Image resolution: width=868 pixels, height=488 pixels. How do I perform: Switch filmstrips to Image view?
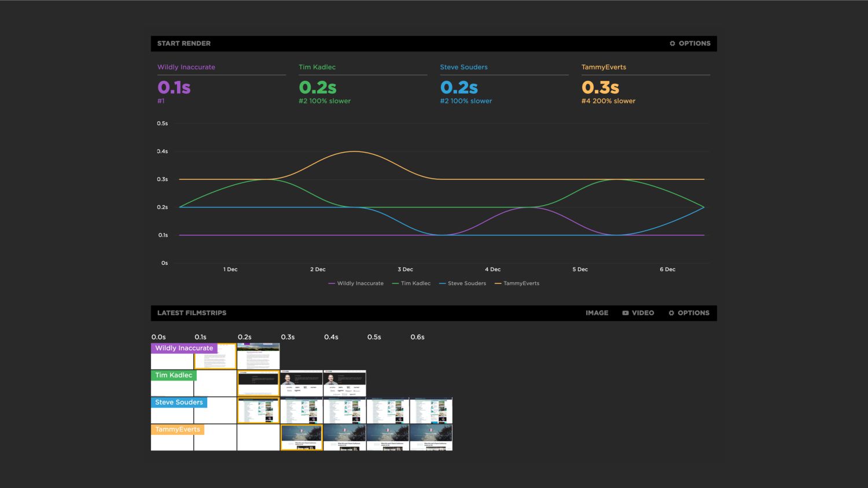[x=597, y=313]
